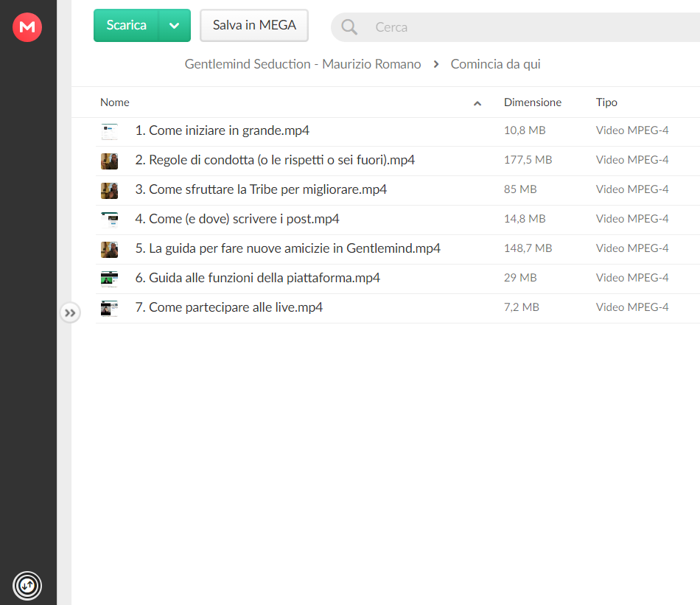Sort files by Tipo column
This screenshot has width=700, height=605.
[x=606, y=102]
